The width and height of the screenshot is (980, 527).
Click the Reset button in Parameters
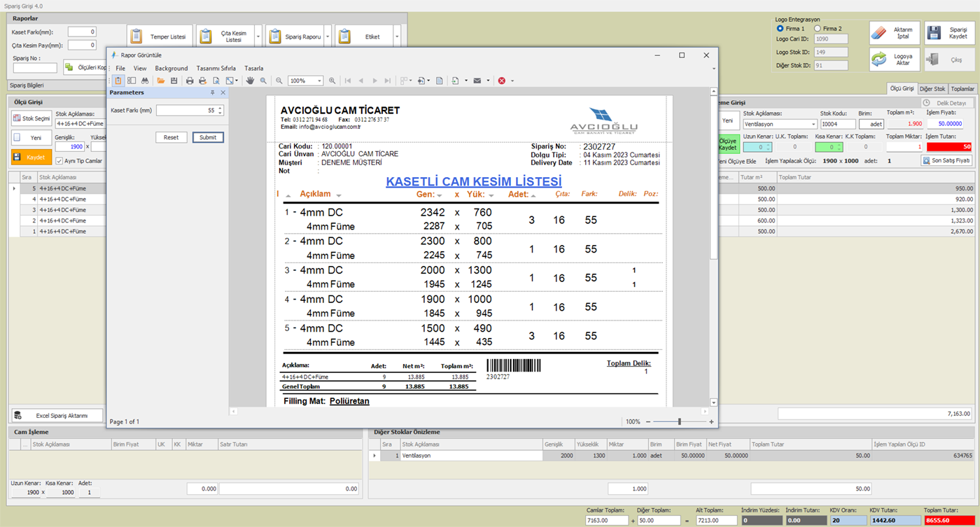coord(171,137)
